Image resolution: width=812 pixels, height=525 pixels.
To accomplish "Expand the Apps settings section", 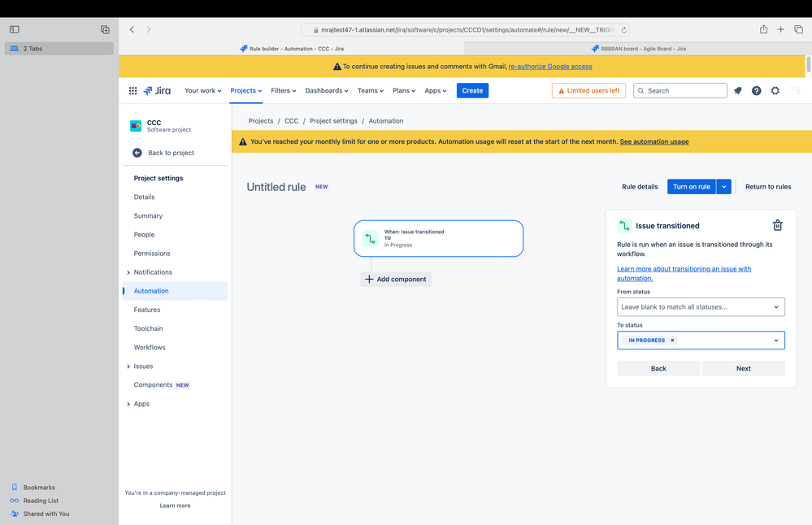I will click(128, 404).
